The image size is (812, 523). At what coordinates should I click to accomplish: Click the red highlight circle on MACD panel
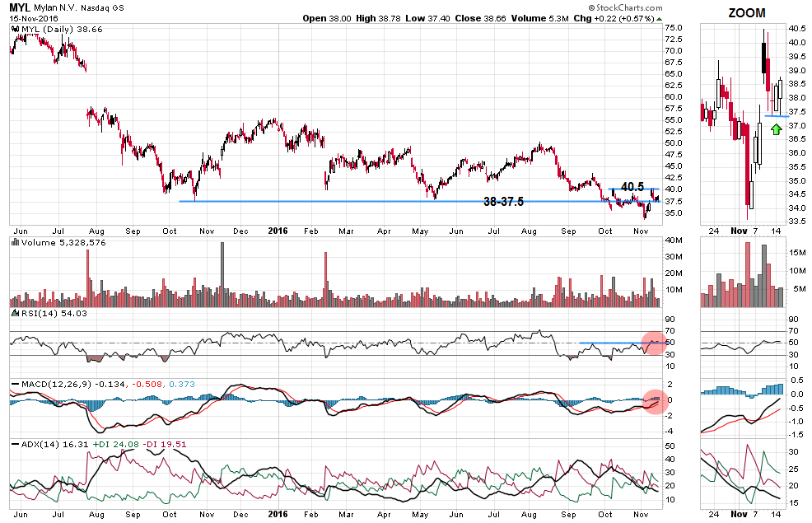click(x=655, y=401)
